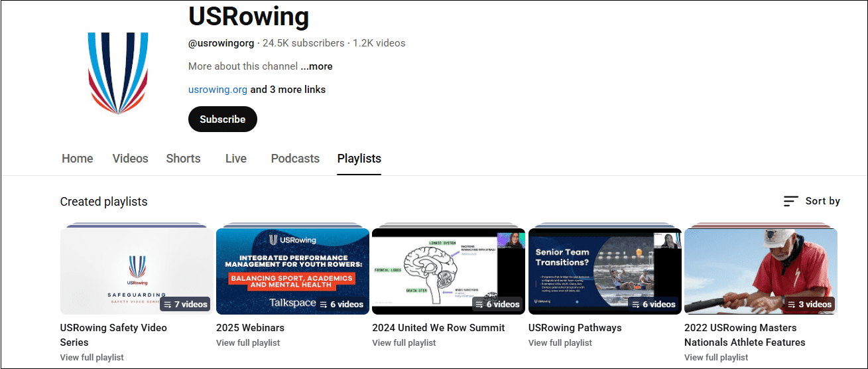868x369 pixels.
Task: View full playlist for 2025 Webinars
Action: coord(248,343)
